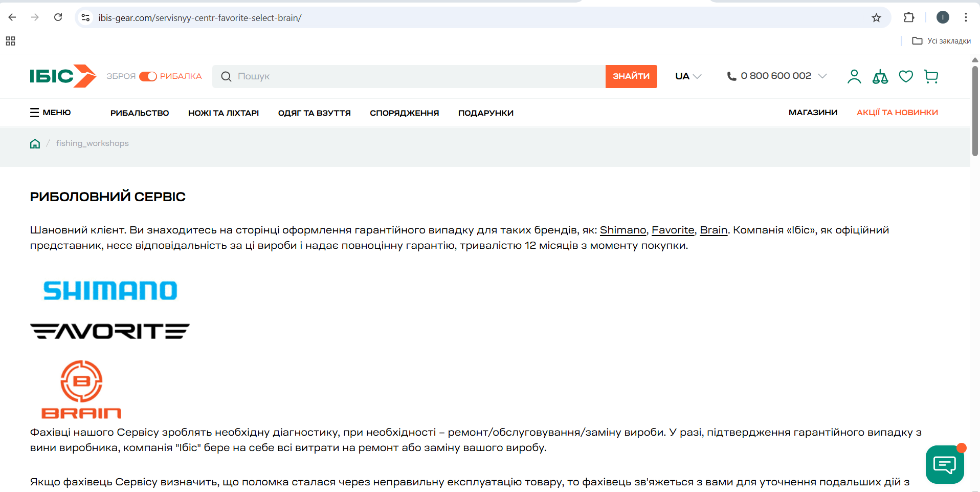Screen dimensions: 980x492
Task: Open the РИБАЛЬСТВО menu
Action: pos(140,113)
